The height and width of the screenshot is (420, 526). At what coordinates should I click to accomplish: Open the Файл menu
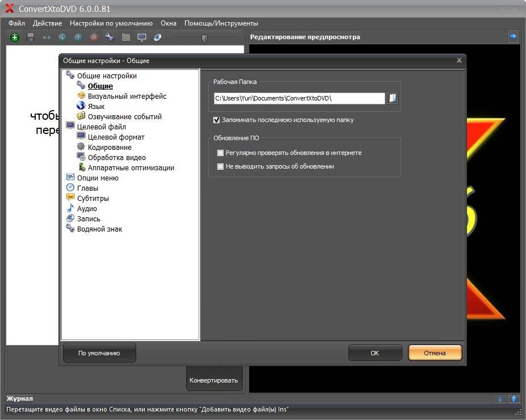[x=17, y=23]
